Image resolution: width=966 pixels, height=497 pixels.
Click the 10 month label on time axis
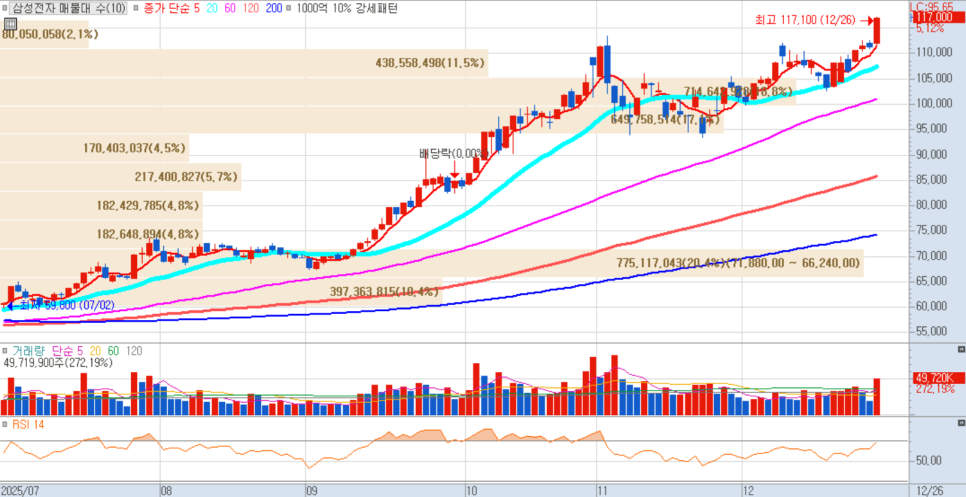473,491
